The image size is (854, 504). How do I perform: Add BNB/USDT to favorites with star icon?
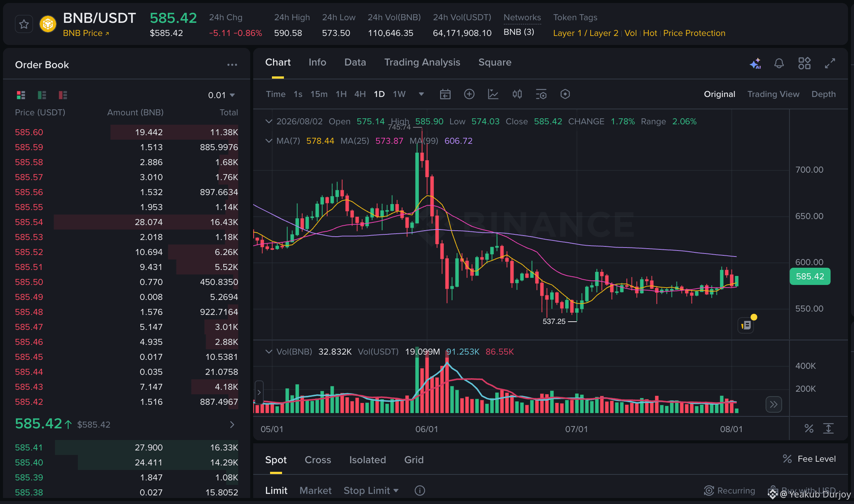[x=24, y=24]
